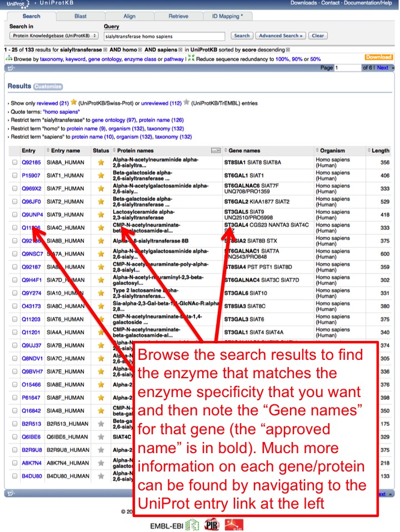Image resolution: width=400 pixels, height=532 pixels.
Task: Show only reviewed (21) entries
Action: 53,103
